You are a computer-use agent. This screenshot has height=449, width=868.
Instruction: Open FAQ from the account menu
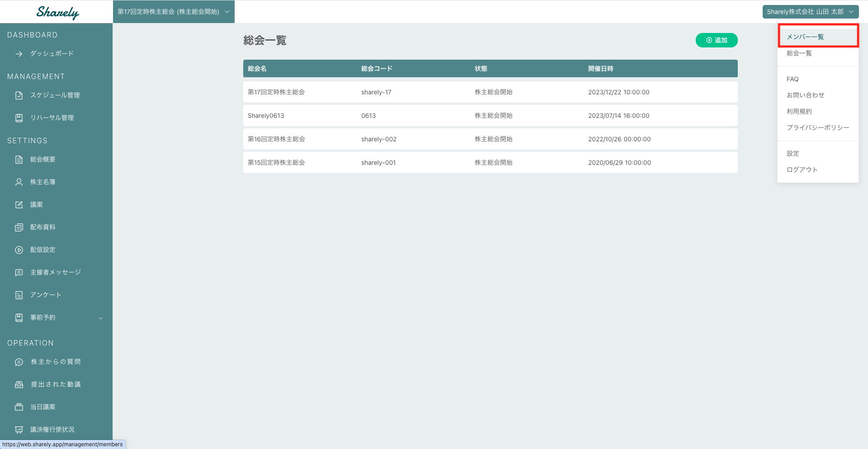click(x=793, y=79)
